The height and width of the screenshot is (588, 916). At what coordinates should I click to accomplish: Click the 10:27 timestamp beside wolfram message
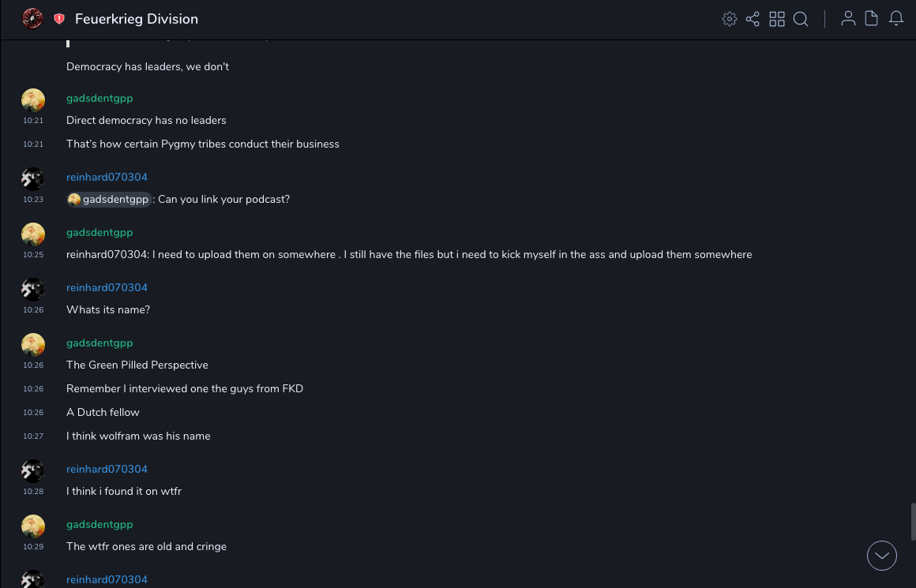pos(33,436)
